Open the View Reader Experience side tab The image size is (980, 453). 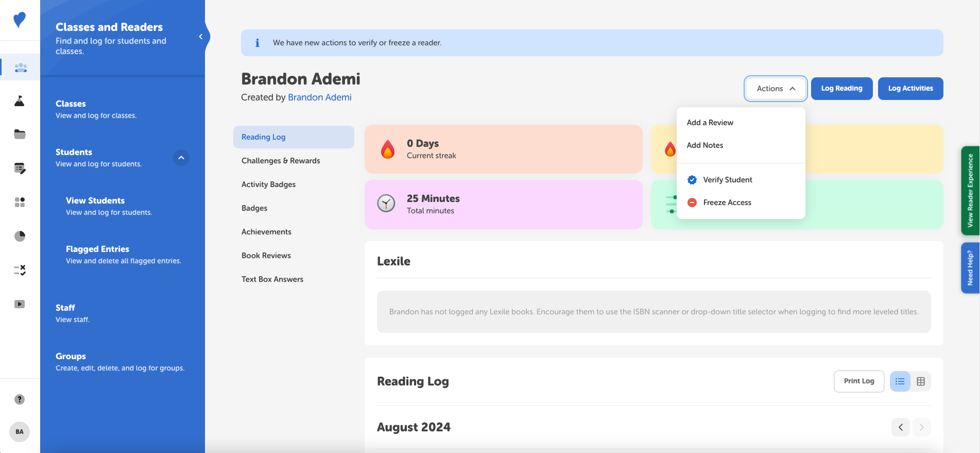click(x=970, y=191)
